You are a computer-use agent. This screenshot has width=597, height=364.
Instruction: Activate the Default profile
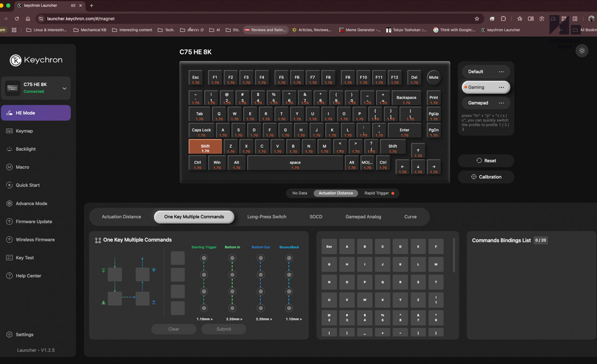click(476, 71)
